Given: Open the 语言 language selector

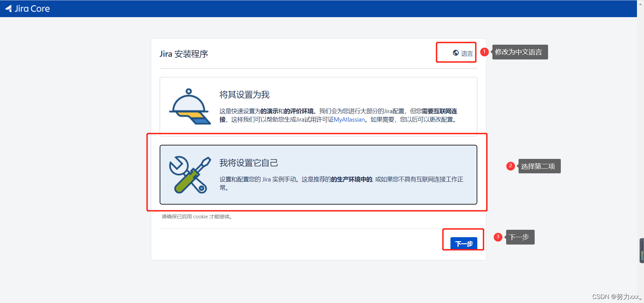Looking at the screenshot, I should pyautogui.click(x=463, y=53).
